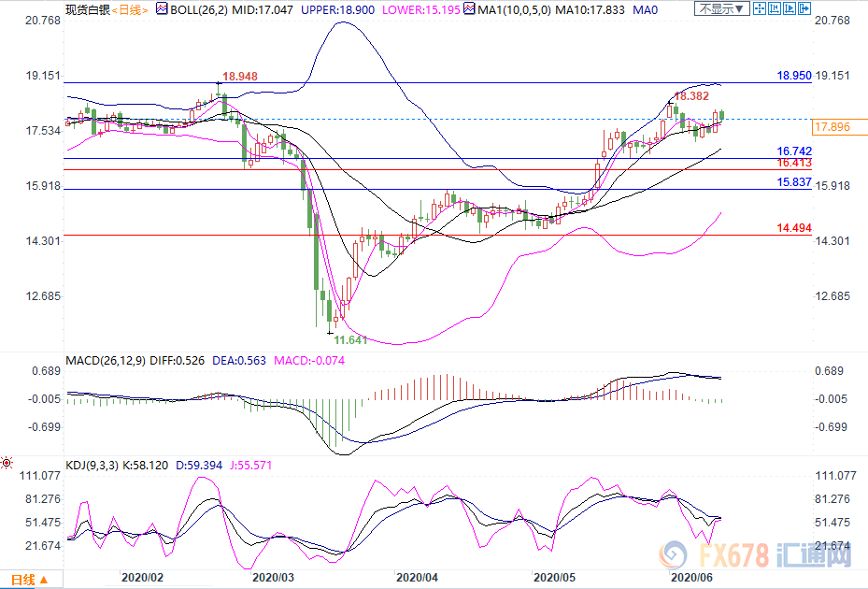Viewport: 868px width, 589px height.
Task: Click the MACD:-0.074 value
Action: coord(309,361)
